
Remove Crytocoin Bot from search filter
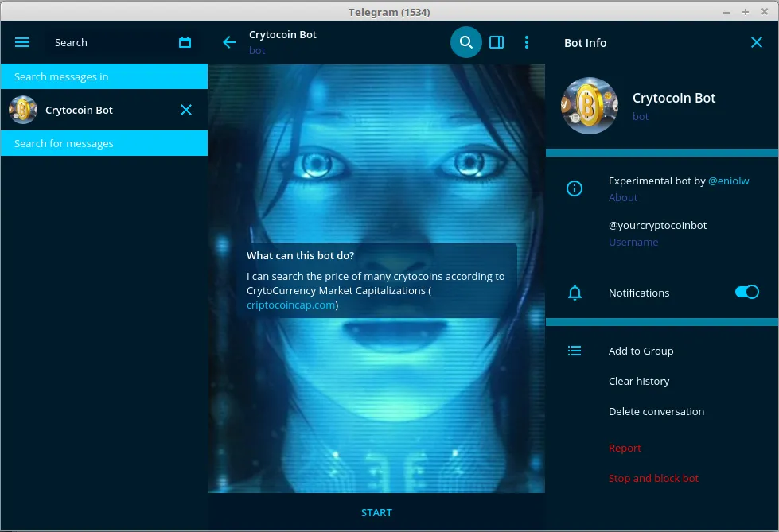[186, 110]
